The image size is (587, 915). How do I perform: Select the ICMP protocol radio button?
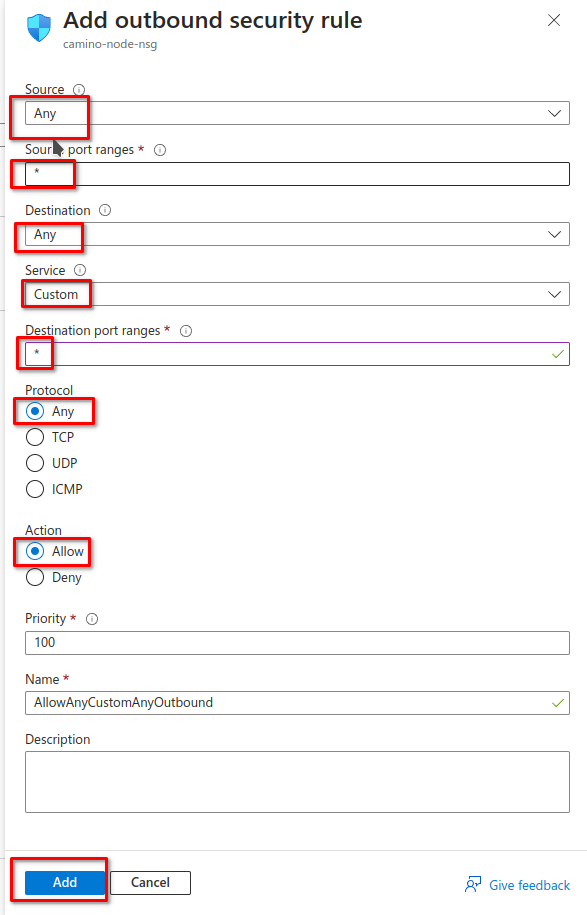point(35,489)
